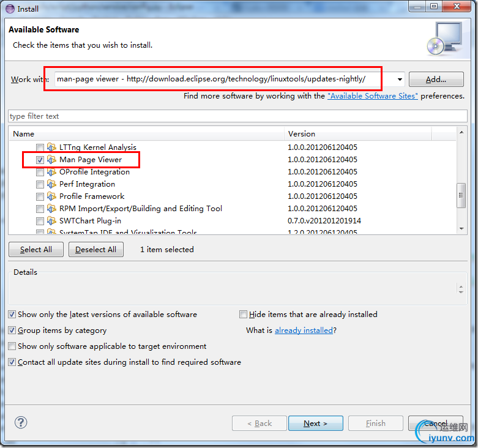
Task: Click the list scroll up arrow
Action: point(461,132)
